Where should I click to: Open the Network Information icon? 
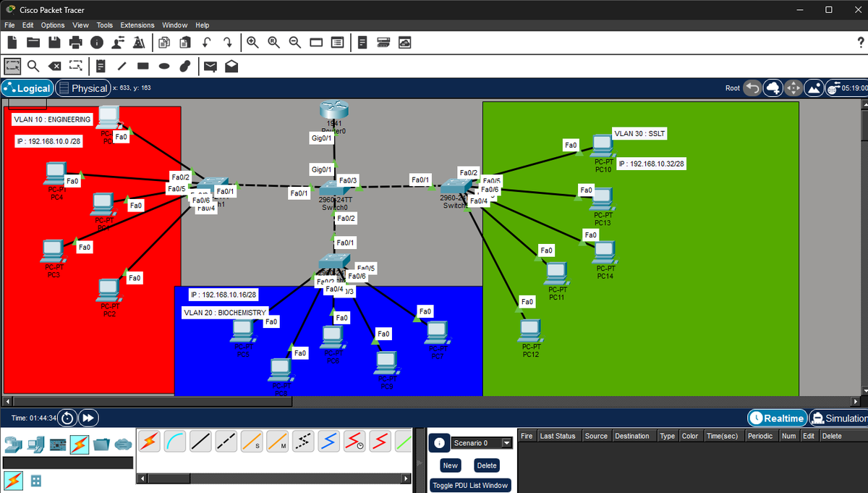tap(96, 43)
